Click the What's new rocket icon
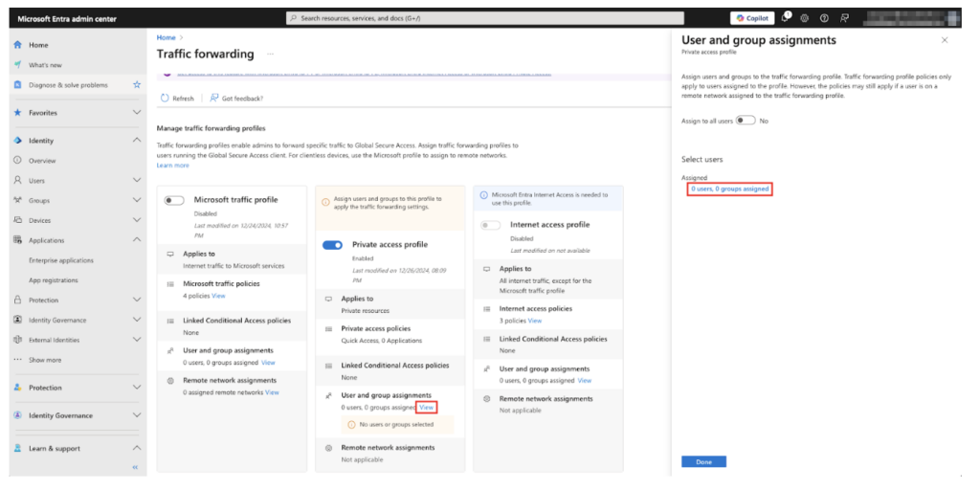The width and height of the screenshot is (980, 490). [x=18, y=65]
